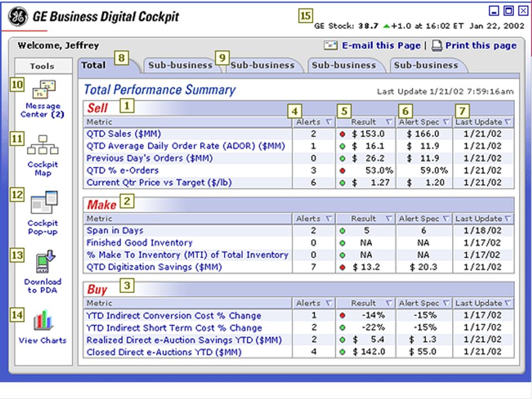
Task: Click green status dot for Finished Good Inventory
Action: coord(342,243)
